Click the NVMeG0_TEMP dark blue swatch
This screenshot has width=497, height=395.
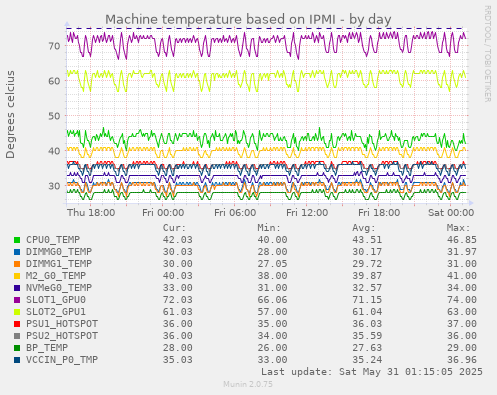point(17,288)
